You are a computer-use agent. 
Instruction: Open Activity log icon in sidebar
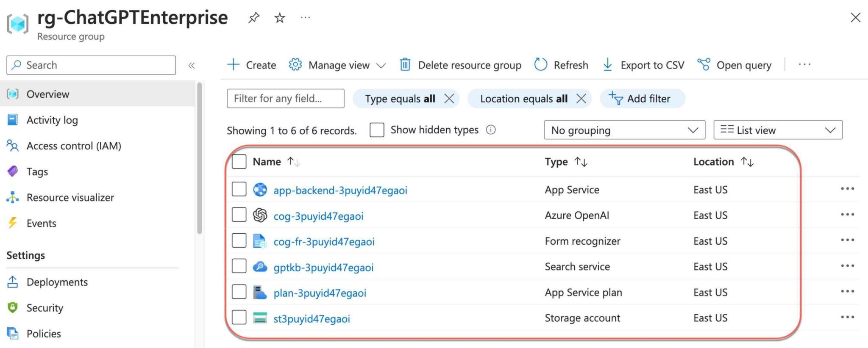13,120
